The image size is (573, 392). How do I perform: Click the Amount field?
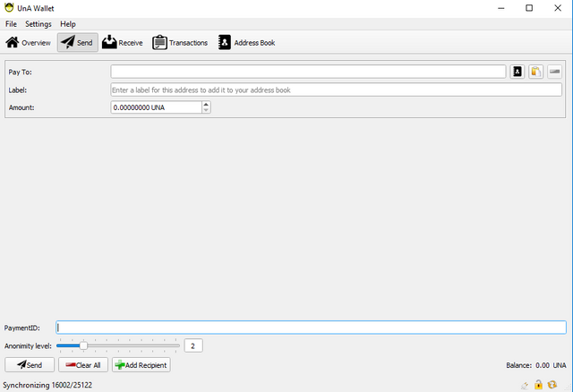click(156, 107)
